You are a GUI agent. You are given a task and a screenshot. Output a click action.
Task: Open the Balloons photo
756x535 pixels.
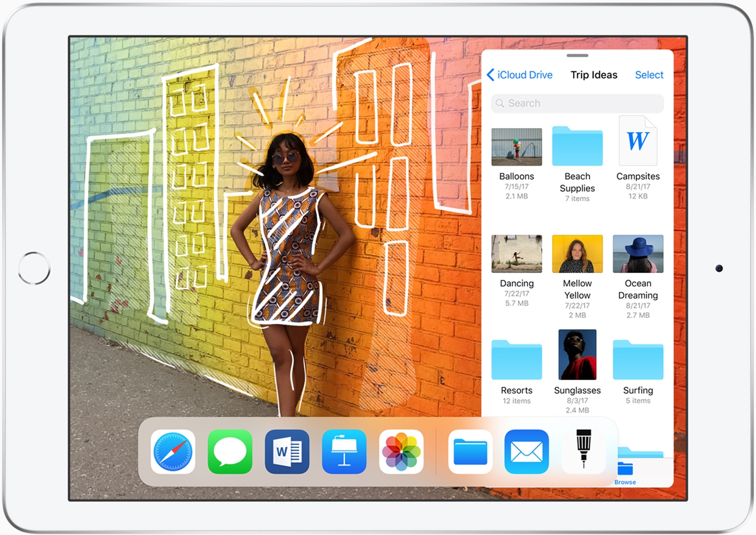pyautogui.click(x=517, y=146)
